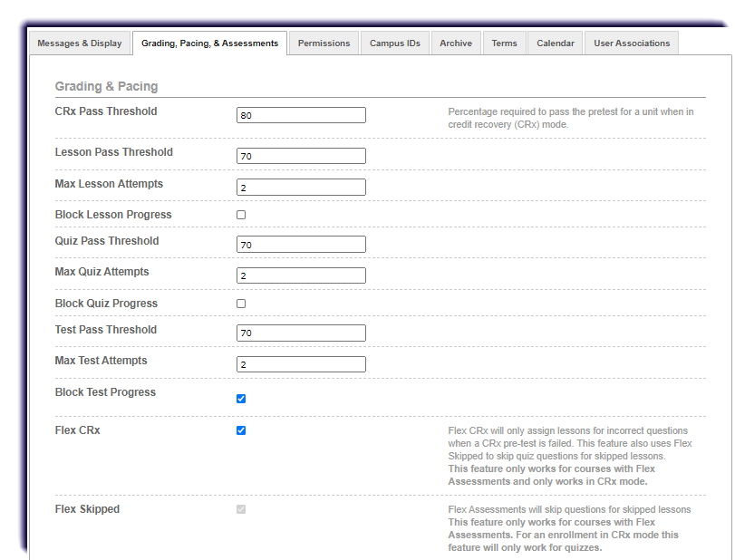Open the Archive tab

click(x=455, y=43)
